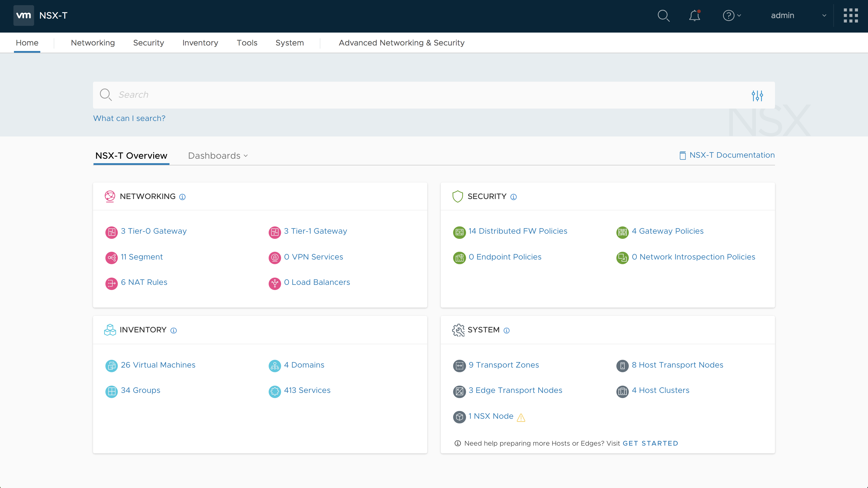This screenshot has height=488, width=868.
Task: Open 4 Gateway Policies link
Action: (x=668, y=231)
